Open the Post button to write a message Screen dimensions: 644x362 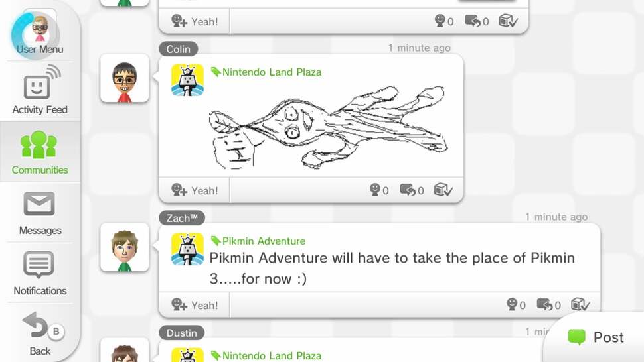pyautogui.click(x=596, y=337)
